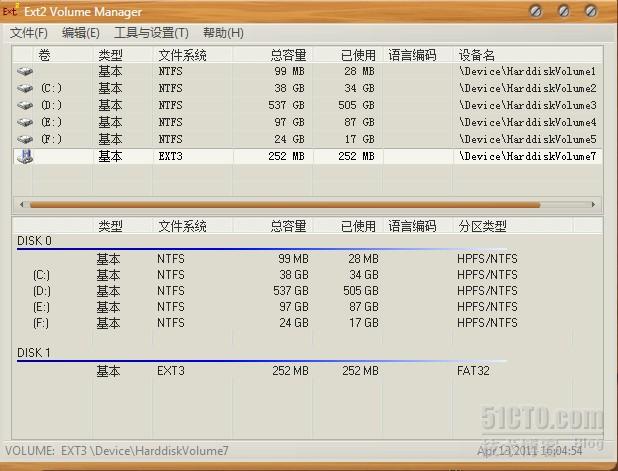Select the DISK 1 heading
Screen dimensions: 618x471
pyautogui.click(x=34, y=353)
